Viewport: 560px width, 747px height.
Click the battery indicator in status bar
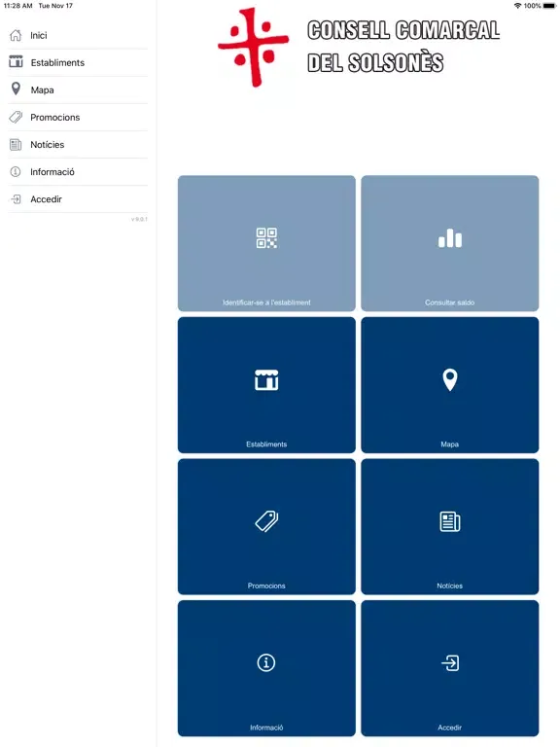click(549, 6)
